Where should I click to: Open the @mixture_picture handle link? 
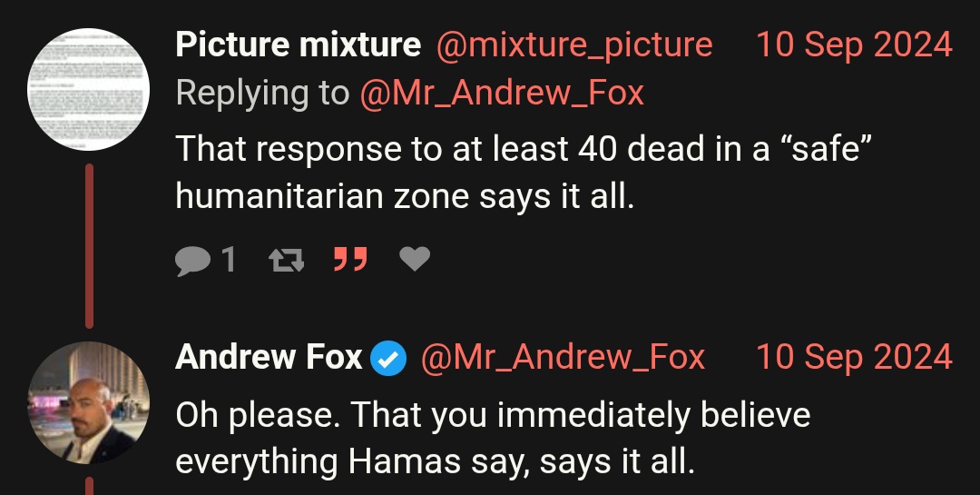pyautogui.click(x=574, y=45)
